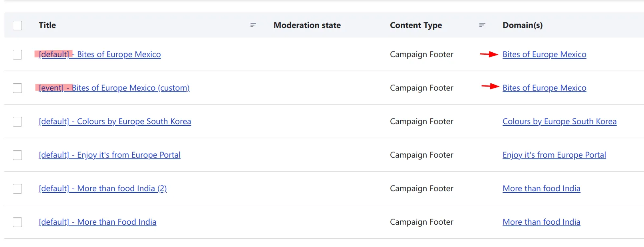The height and width of the screenshot is (247, 644).
Task: Tick checkbox for Colours by Europe South Korea
Action: pyautogui.click(x=17, y=122)
